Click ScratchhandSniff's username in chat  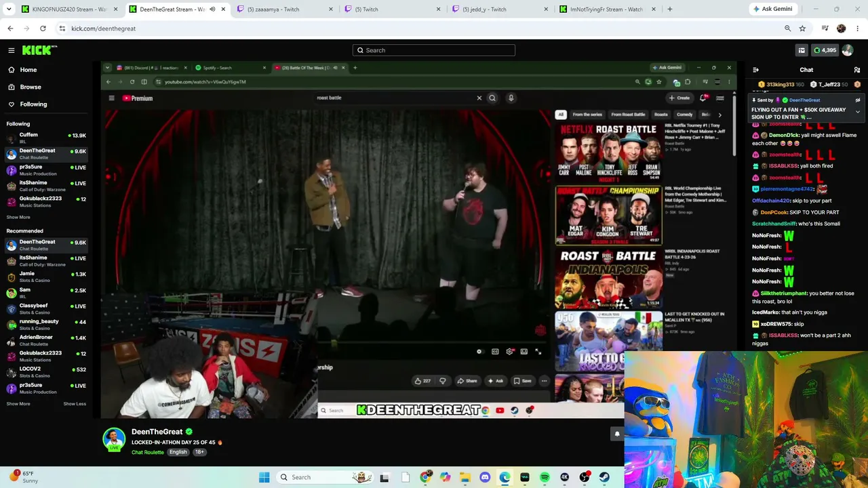(774, 224)
